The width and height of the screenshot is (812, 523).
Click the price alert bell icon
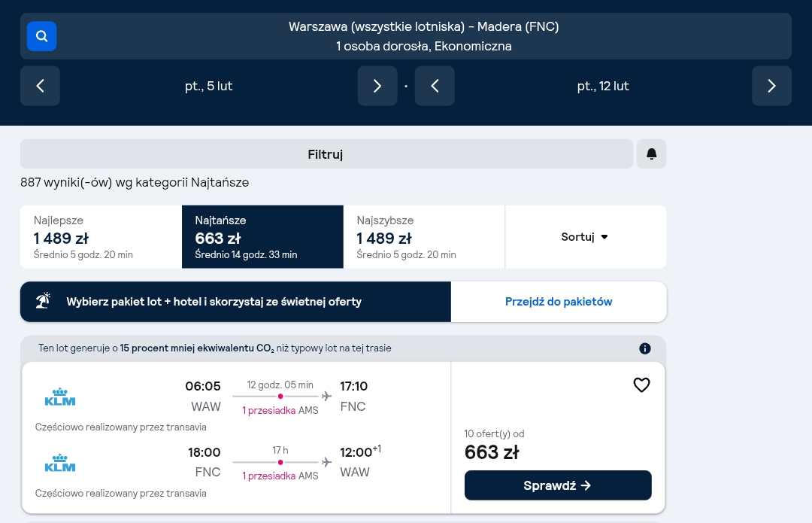coord(651,154)
